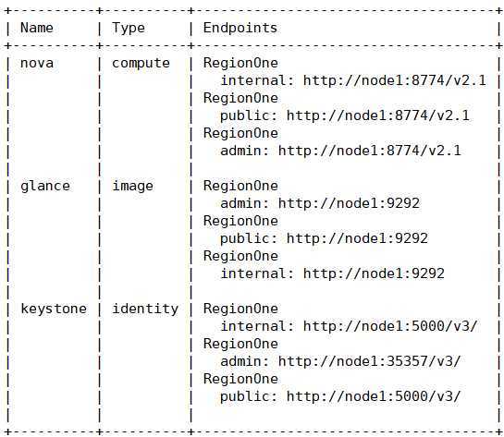
Task: Select the glance service name
Action: point(45,187)
